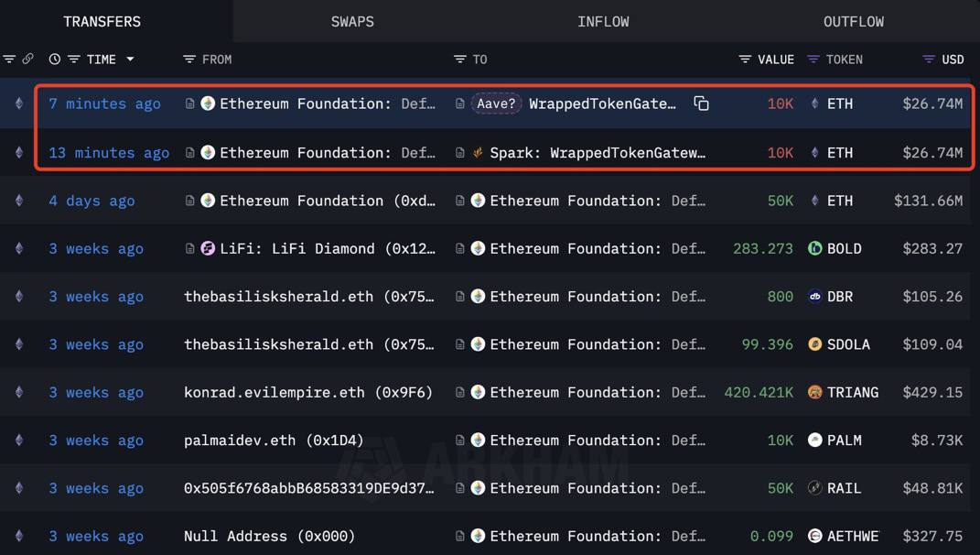Click the AETHWE token icon

[815, 537]
